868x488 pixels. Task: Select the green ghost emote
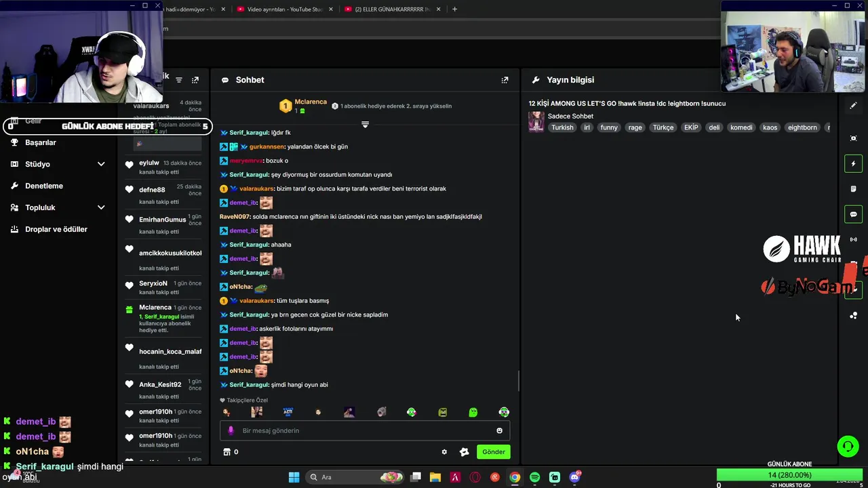coord(473,412)
